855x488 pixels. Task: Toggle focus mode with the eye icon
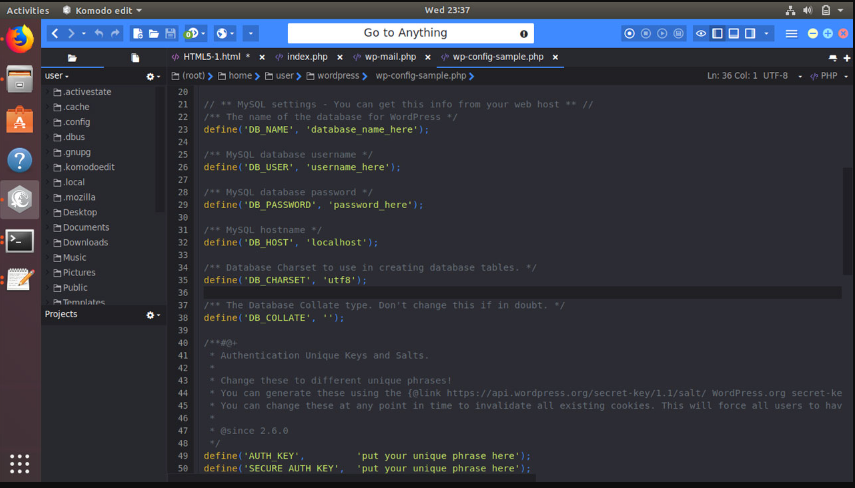701,33
